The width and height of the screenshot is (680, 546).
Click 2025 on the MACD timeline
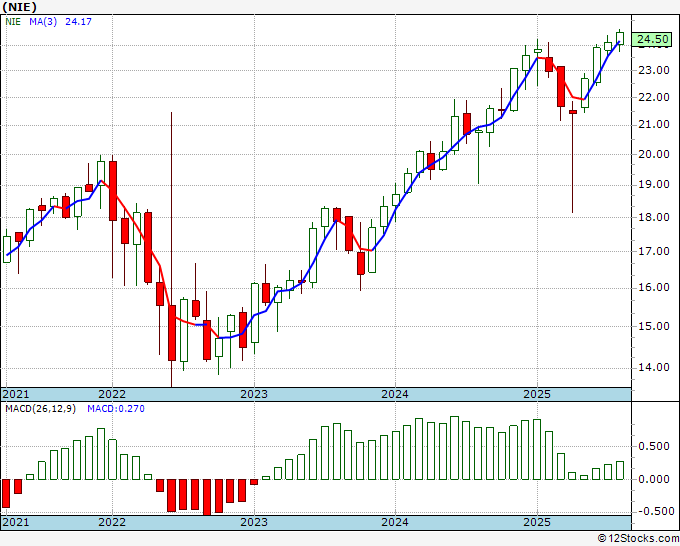tap(537, 522)
